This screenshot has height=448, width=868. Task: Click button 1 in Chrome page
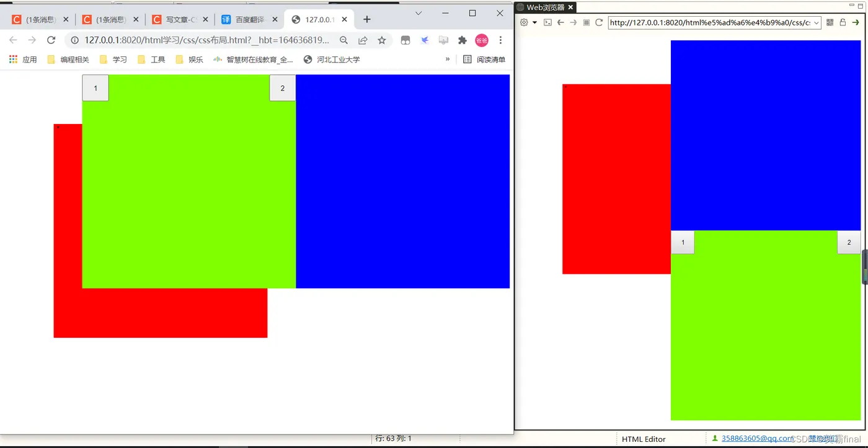(x=95, y=88)
